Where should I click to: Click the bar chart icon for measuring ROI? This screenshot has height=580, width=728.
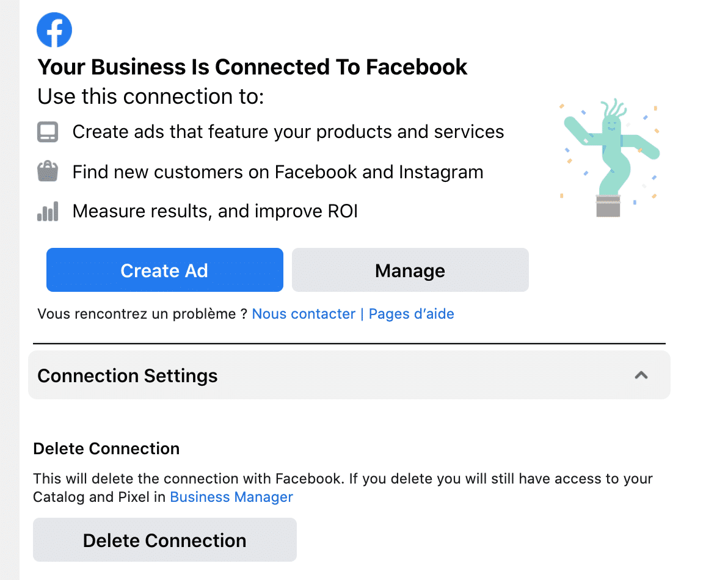click(x=48, y=211)
